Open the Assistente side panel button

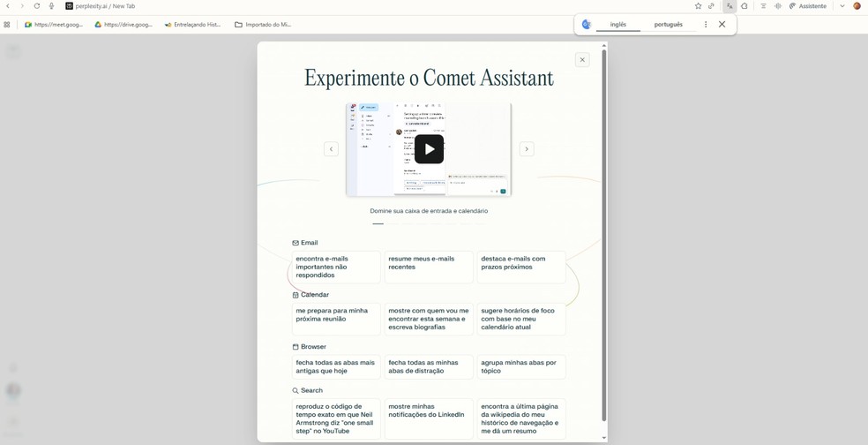808,6
